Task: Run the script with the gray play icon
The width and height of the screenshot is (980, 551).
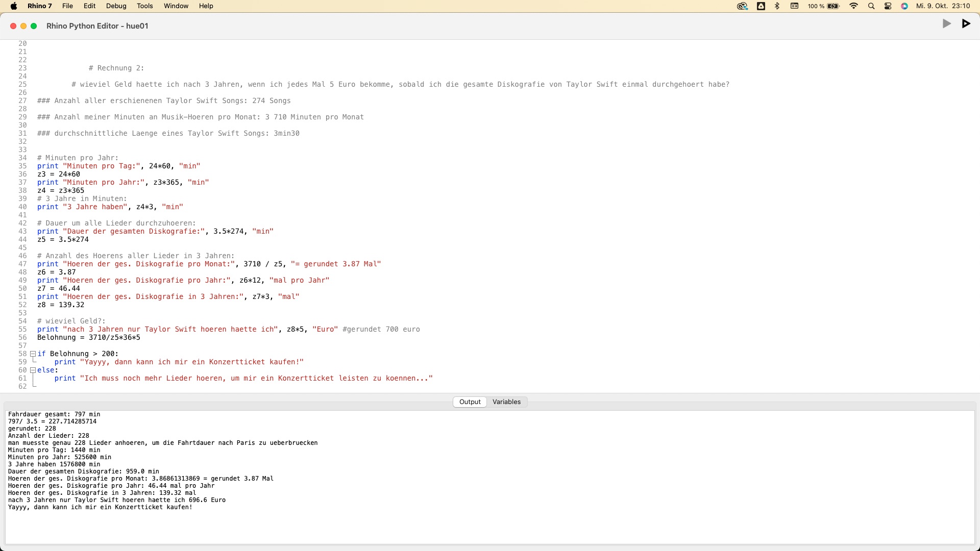Action: pos(946,23)
